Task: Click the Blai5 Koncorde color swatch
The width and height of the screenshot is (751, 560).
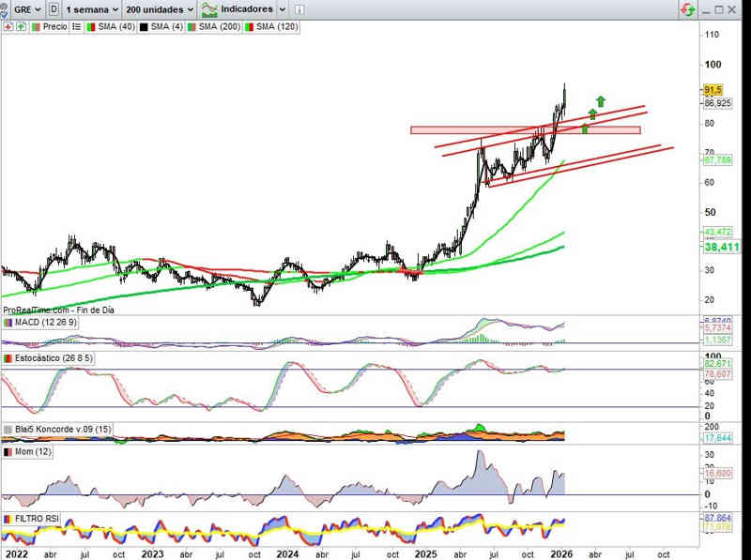Action: click(8, 430)
